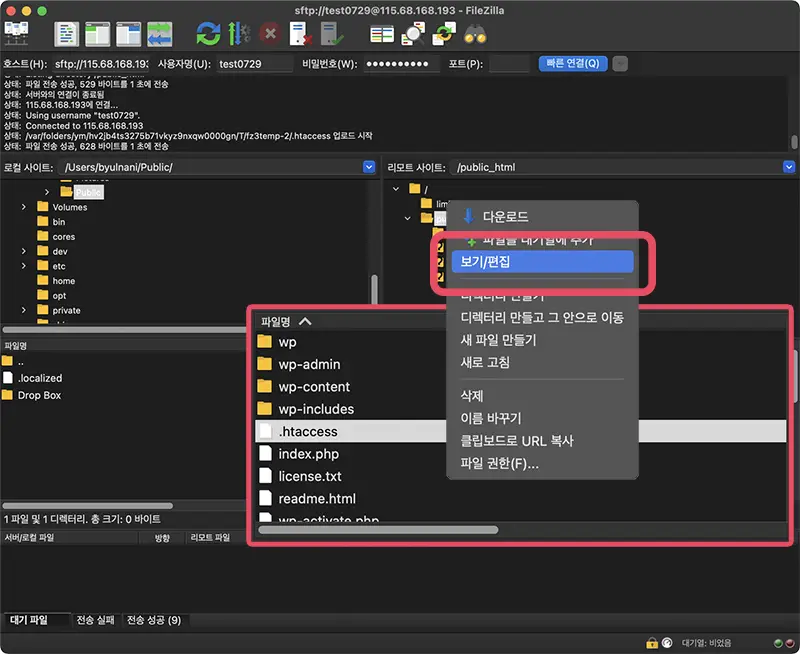Expand the private folder
800x654 pixels.
23,310
